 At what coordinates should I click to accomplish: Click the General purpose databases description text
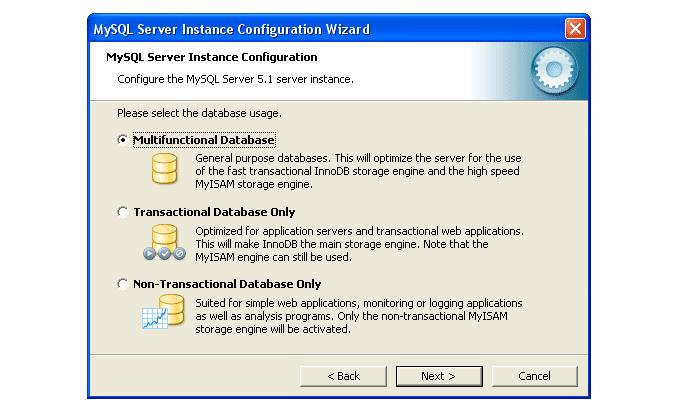click(357, 171)
